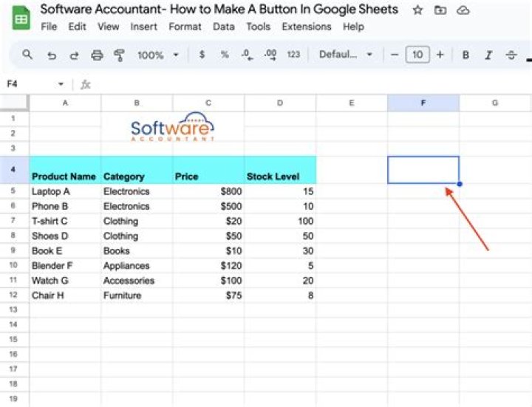Increase decimal places
The height and width of the screenshot is (407, 532).
[x=270, y=55]
